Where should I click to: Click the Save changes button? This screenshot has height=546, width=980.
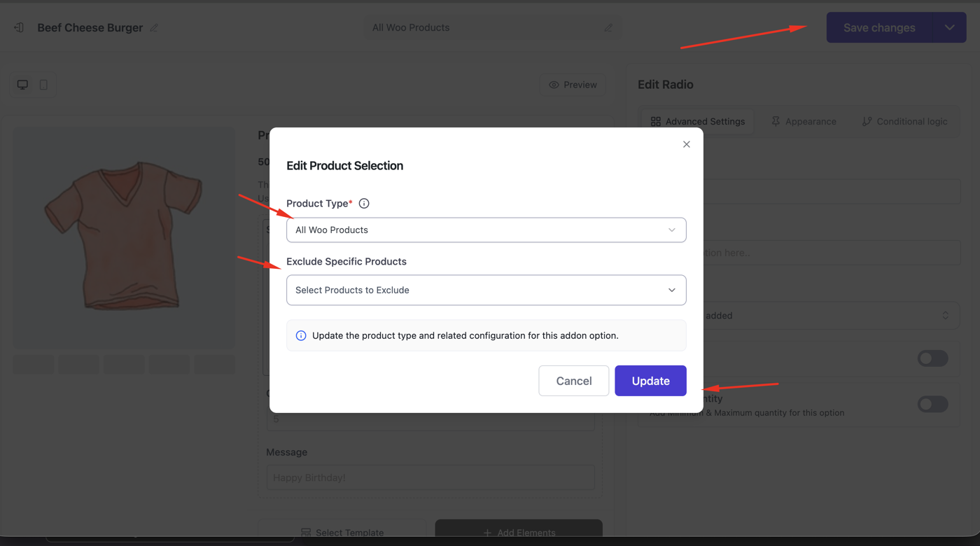pos(879,28)
